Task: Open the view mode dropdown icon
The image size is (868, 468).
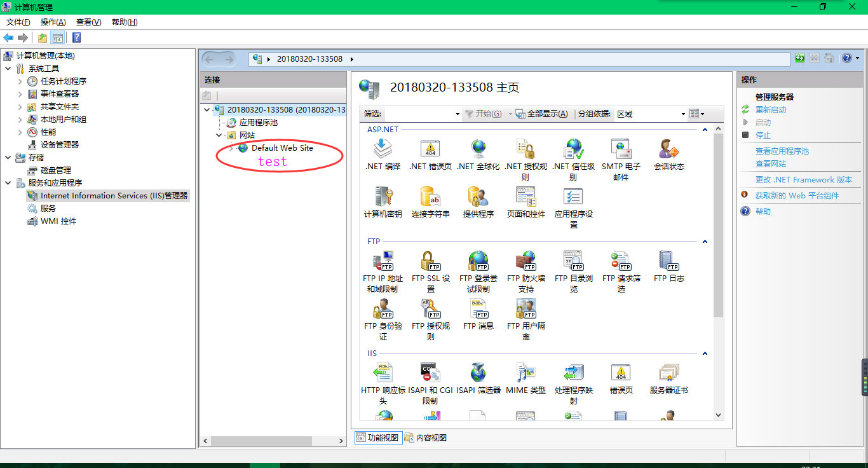Action: [697, 114]
